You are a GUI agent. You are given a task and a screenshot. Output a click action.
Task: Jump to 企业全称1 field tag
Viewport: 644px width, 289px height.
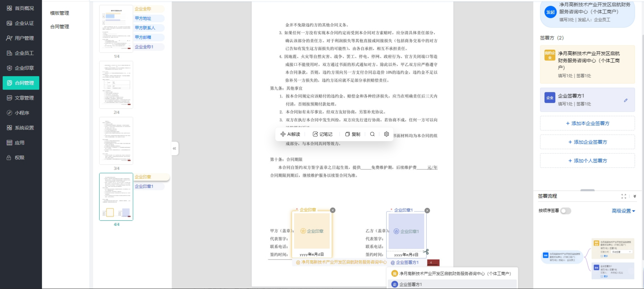[x=149, y=47]
